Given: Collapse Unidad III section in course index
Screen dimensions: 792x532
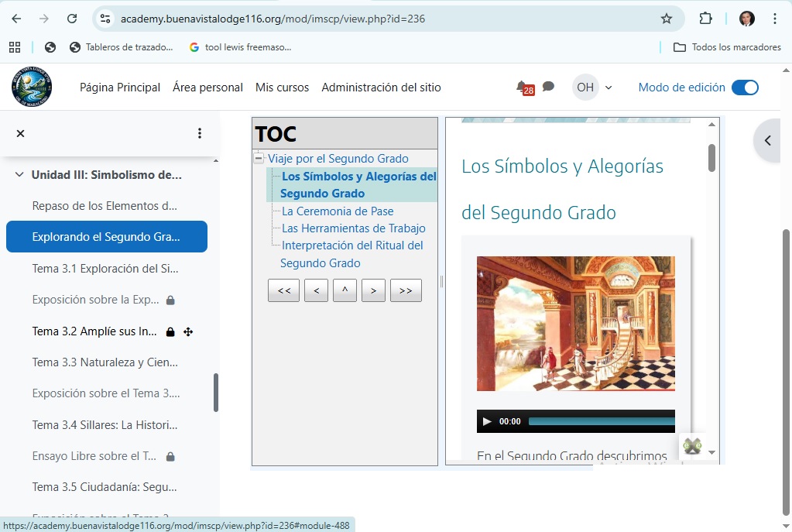Looking at the screenshot, I should point(19,175).
